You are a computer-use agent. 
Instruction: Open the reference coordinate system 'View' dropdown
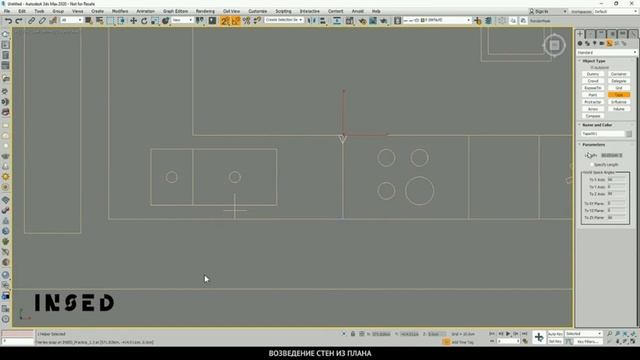[182, 20]
